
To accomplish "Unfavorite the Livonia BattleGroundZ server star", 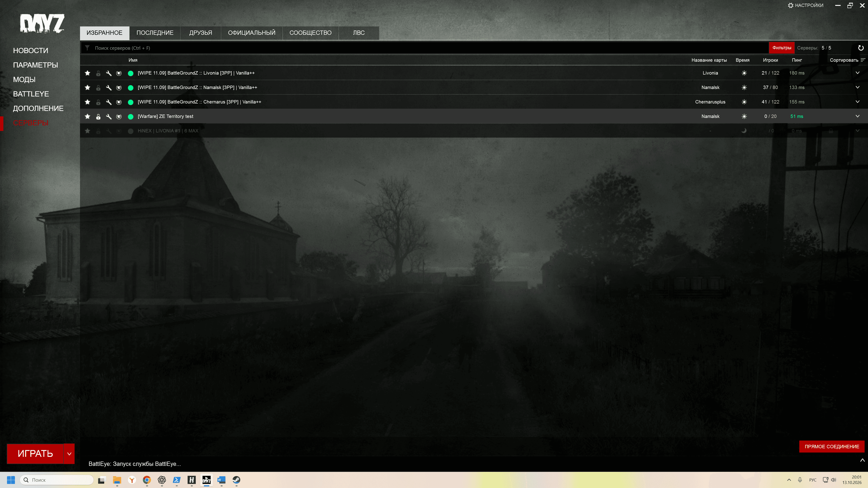I will pos(88,73).
